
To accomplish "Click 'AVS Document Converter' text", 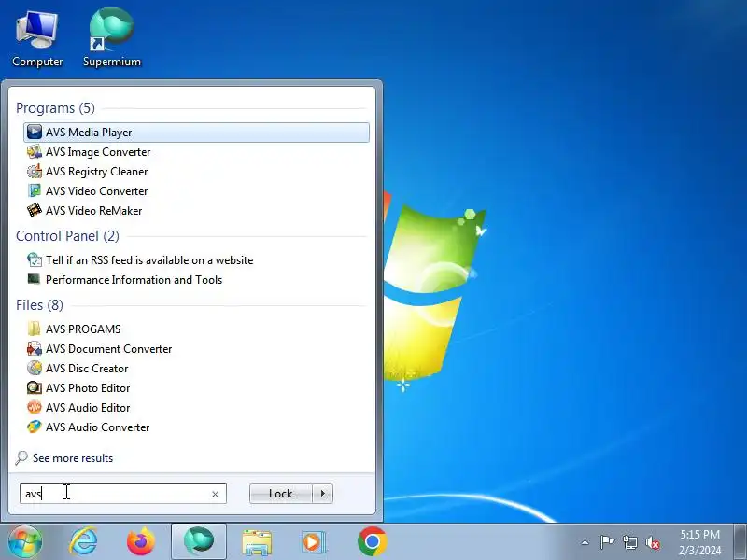I will click(108, 348).
